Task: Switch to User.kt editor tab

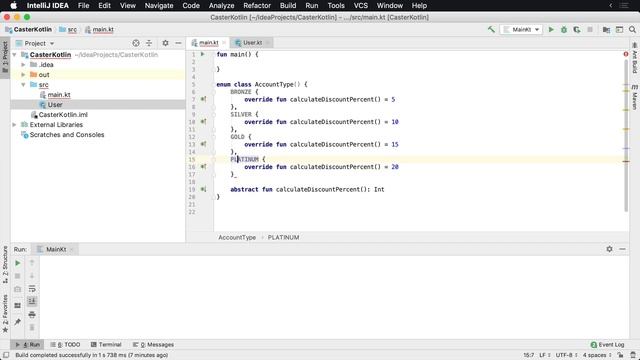Action: pyautogui.click(x=252, y=42)
